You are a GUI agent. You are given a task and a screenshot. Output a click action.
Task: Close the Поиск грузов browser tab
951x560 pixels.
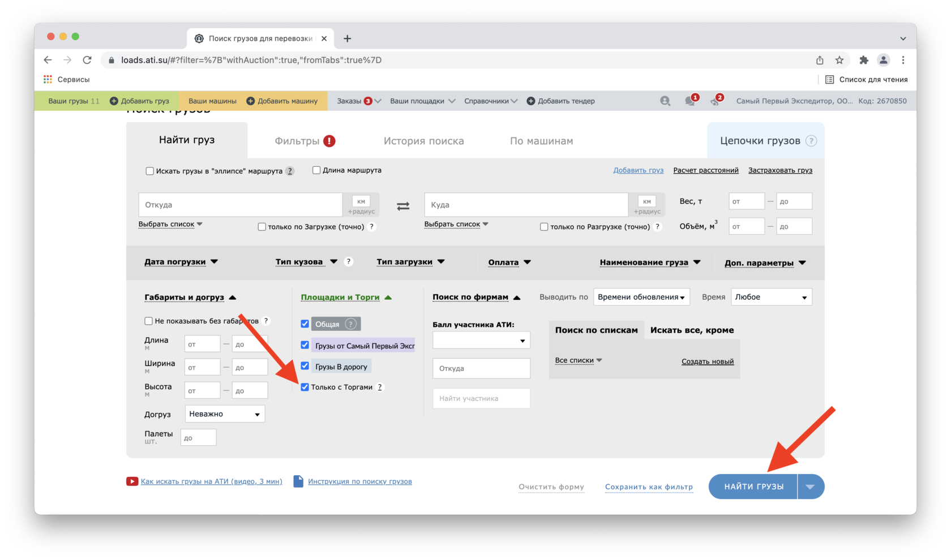[x=324, y=38]
